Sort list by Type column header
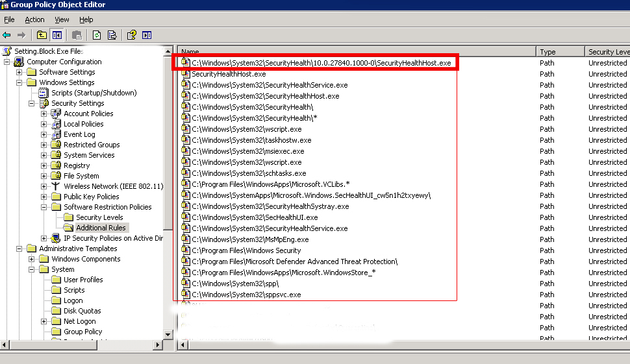 560,51
